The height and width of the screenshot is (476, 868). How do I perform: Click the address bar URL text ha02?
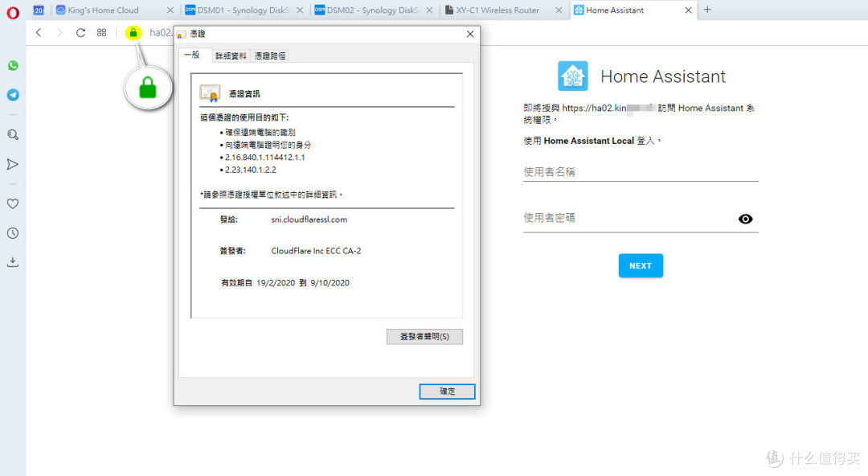point(161,33)
